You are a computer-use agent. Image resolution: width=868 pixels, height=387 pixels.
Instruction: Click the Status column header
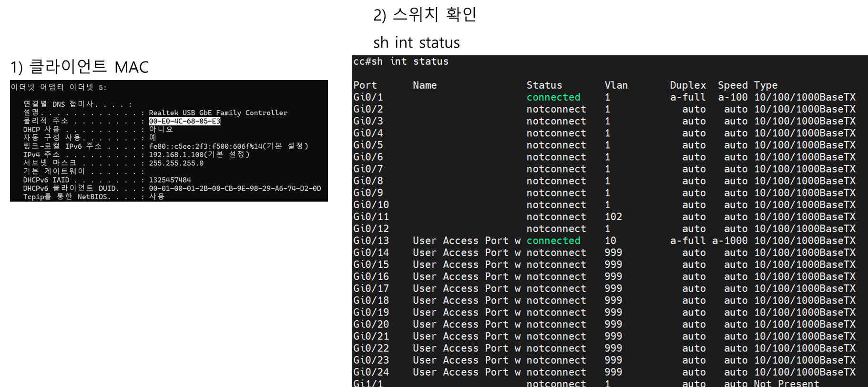pyautogui.click(x=544, y=85)
